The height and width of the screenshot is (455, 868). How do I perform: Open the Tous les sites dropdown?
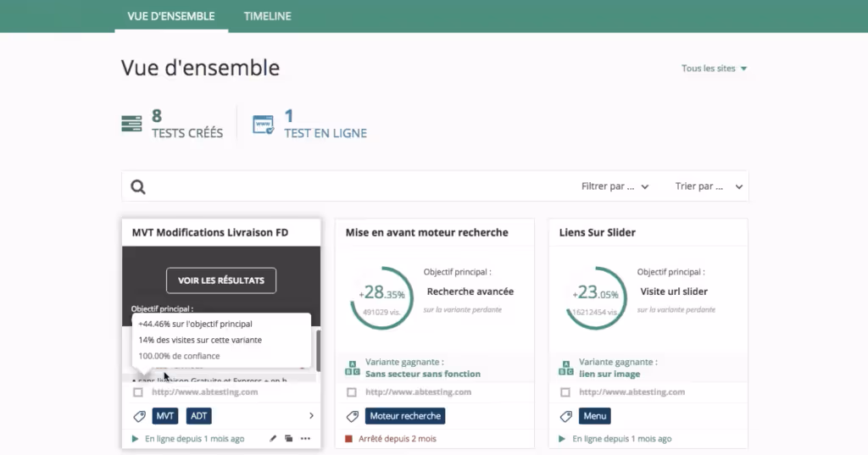point(714,68)
